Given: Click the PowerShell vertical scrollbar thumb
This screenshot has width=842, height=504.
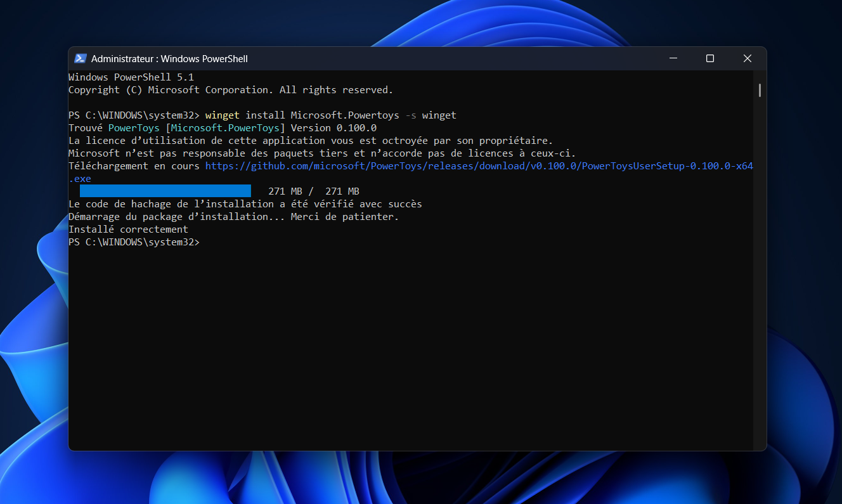Looking at the screenshot, I should coord(760,90).
